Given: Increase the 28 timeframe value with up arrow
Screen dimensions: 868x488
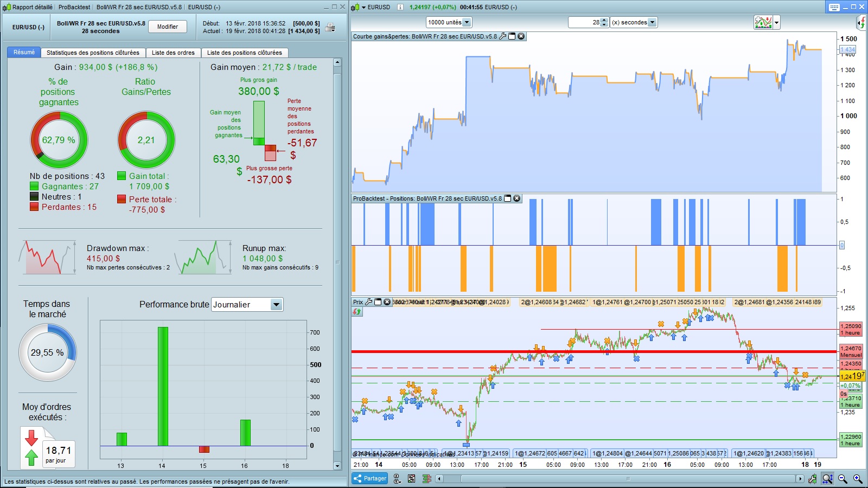Looking at the screenshot, I should [x=604, y=20].
